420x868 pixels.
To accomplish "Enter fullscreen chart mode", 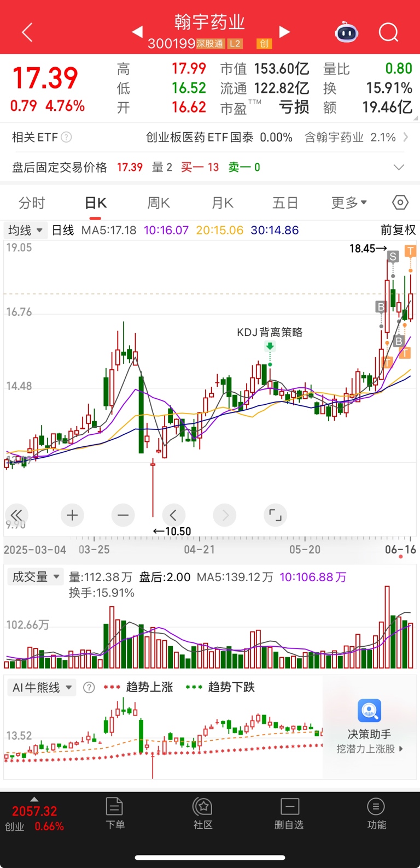I will click(276, 515).
